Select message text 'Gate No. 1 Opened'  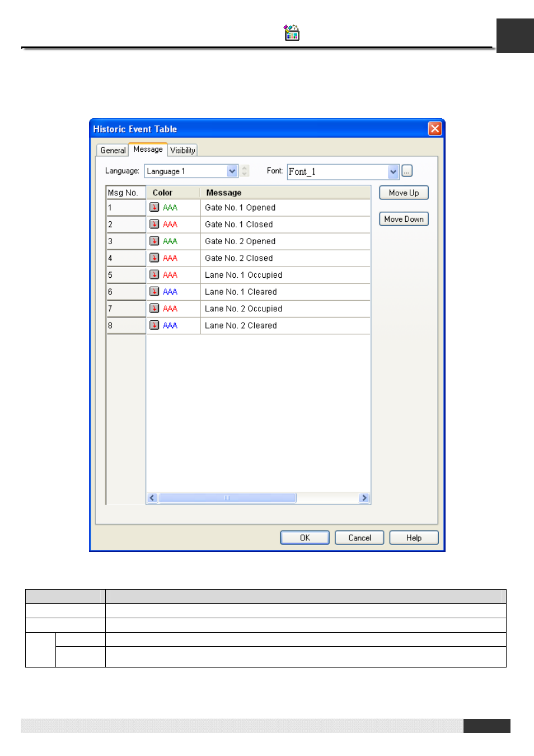[x=240, y=208]
